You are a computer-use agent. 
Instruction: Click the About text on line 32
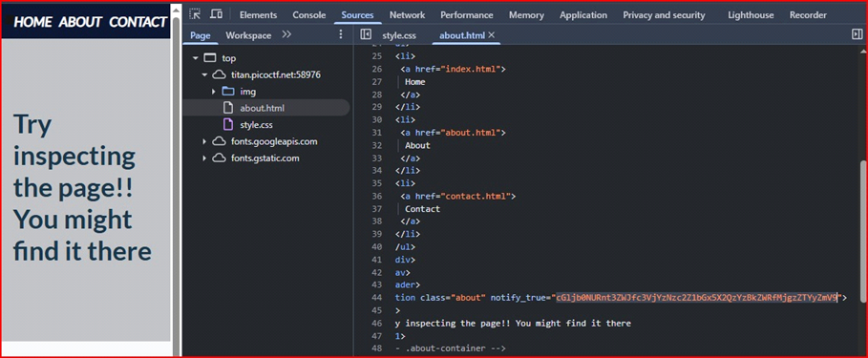pyautogui.click(x=417, y=145)
